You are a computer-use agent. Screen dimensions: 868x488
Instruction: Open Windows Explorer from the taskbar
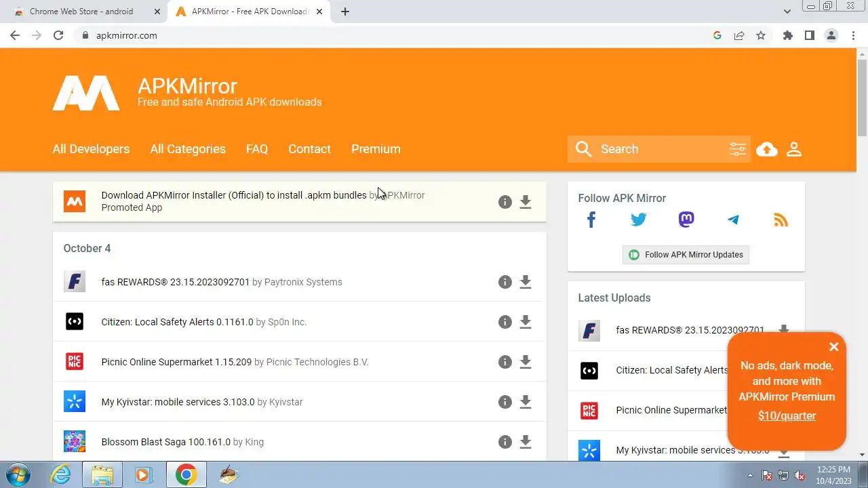coord(102,474)
